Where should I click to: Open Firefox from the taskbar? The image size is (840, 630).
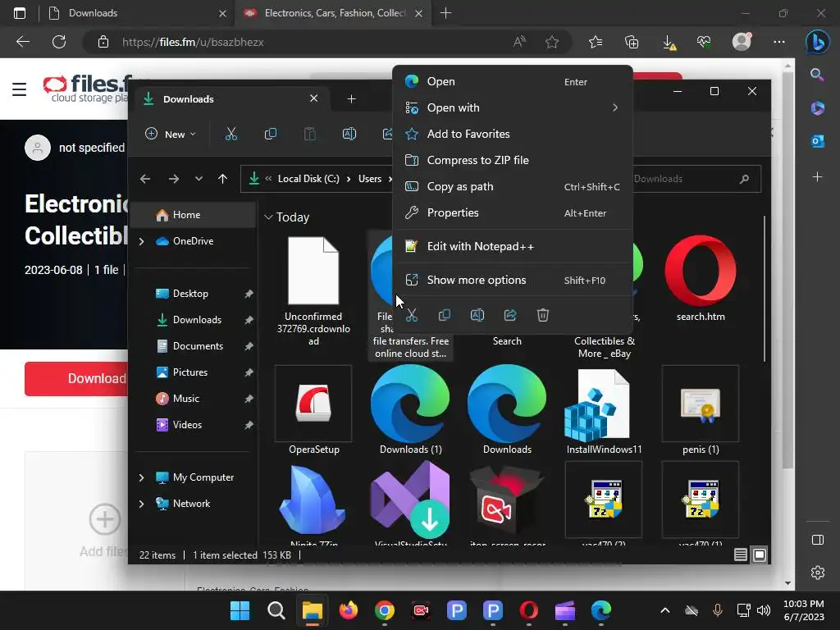[x=348, y=610]
